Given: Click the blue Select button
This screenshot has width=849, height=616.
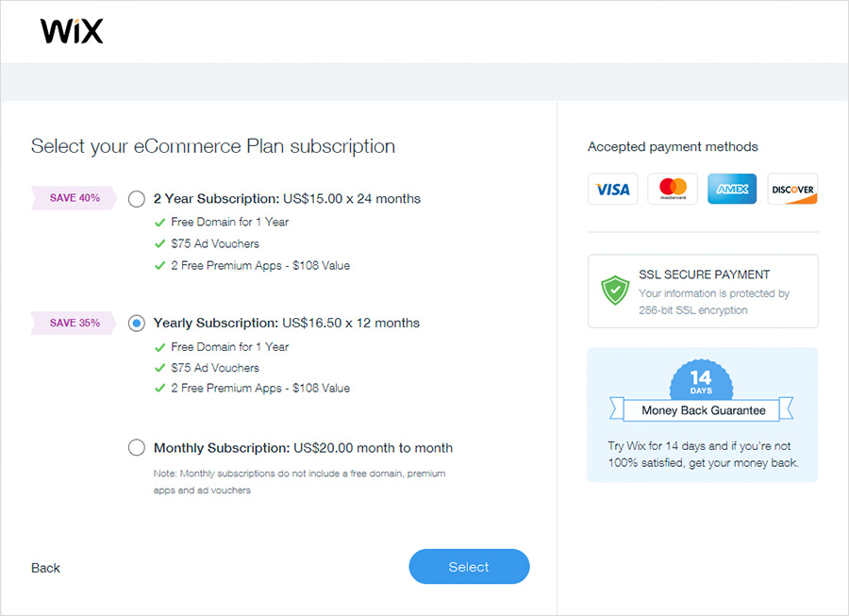Looking at the screenshot, I should [469, 567].
